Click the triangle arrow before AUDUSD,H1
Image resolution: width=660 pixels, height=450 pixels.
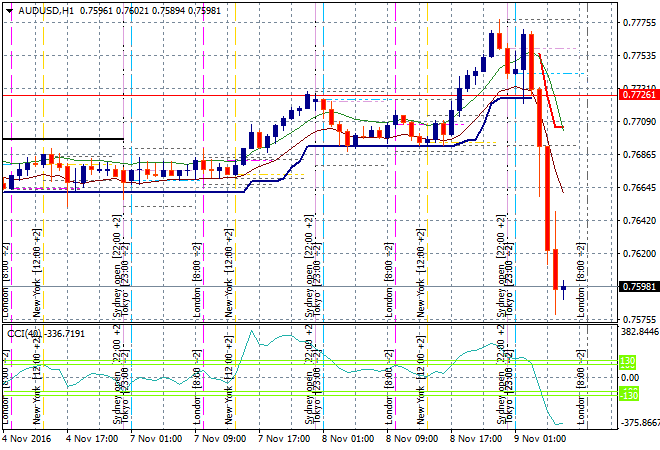(9, 11)
